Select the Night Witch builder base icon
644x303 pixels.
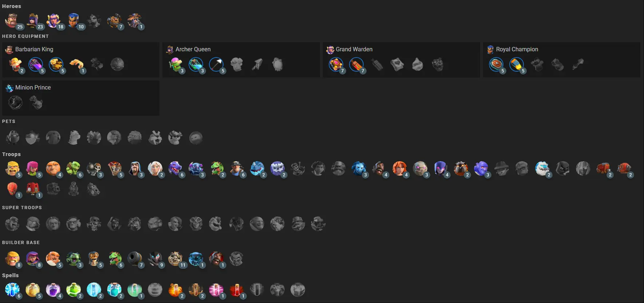(x=155, y=259)
